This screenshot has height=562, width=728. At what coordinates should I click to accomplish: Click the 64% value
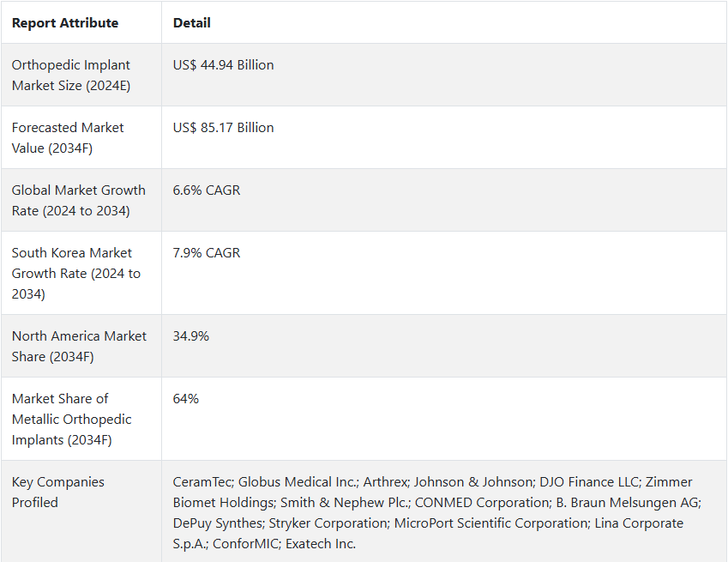[186, 399]
